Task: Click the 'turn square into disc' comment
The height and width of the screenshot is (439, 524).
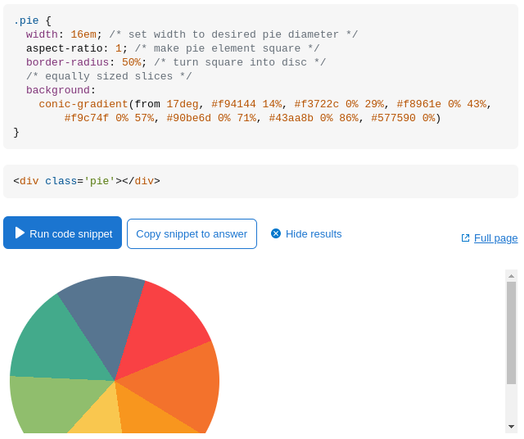Action: 240,62
